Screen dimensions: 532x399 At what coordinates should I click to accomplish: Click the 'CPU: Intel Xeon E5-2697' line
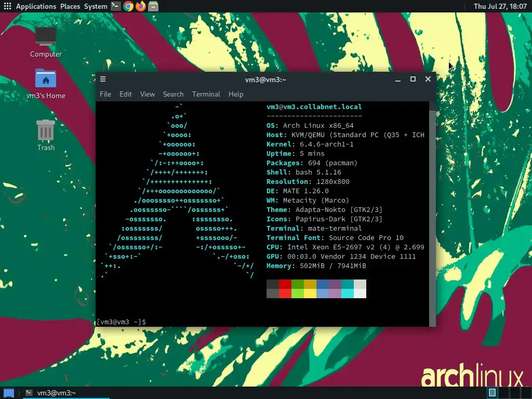point(345,247)
